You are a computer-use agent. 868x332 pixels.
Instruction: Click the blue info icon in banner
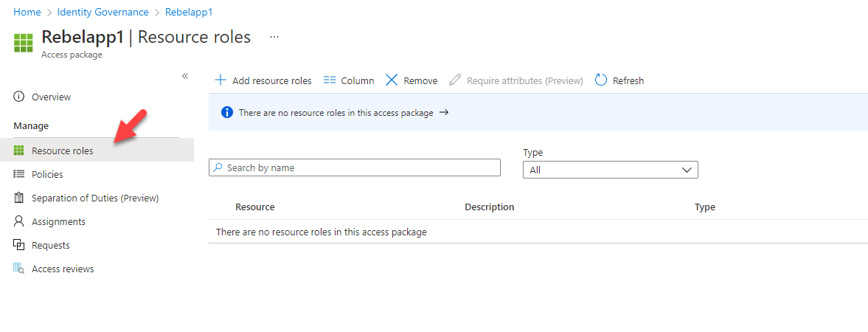pyautogui.click(x=227, y=113)
